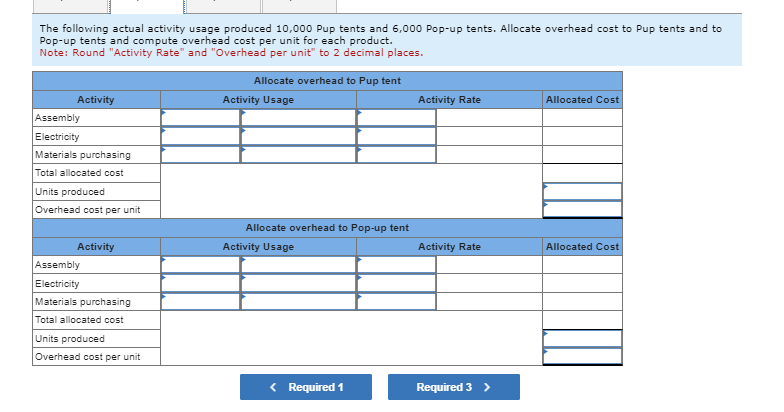
Task: Select Pop-up tent Assembly usage unit cell
Action: (298, 264)
